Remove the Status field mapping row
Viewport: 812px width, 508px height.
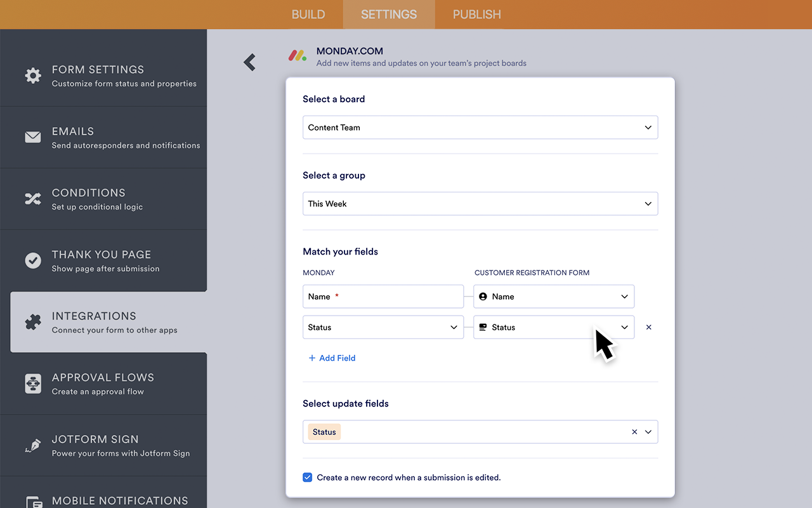[x=648, y=327]
